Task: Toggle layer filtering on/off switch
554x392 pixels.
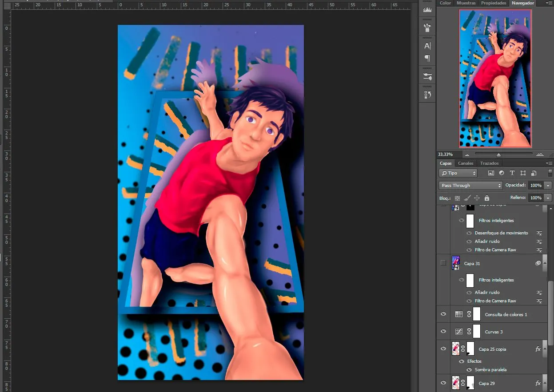Action: (550, 173)
